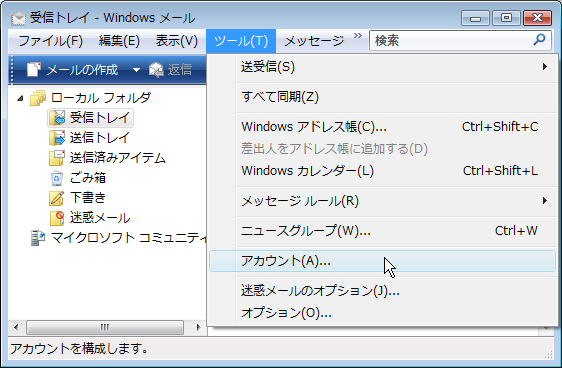Click the magnifier icon in search box
Viewport: 562px width, 368px height.
539,40
